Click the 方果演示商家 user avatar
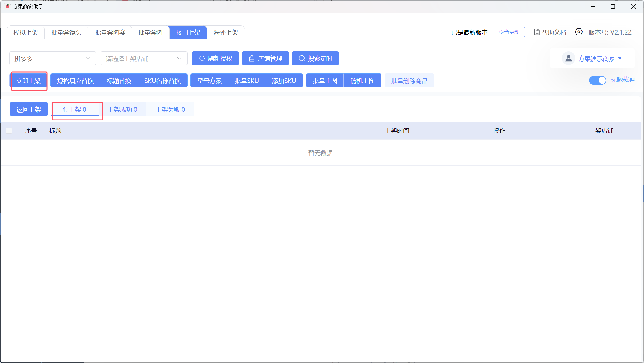The width and height of the screenshot is (644, 363). (x=568, y=58)
